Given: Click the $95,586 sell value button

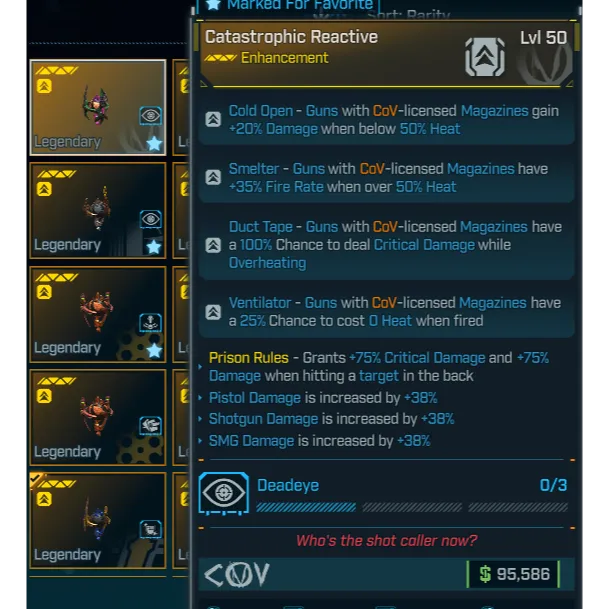Looking at the screenshot, I should [x=513, y=574].
